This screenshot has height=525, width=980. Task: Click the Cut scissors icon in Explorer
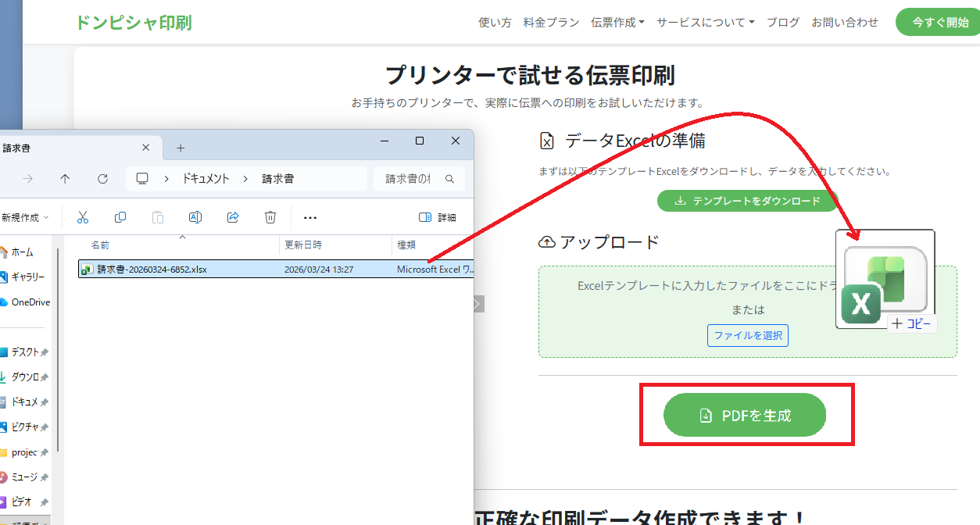(x=83, y=217)
